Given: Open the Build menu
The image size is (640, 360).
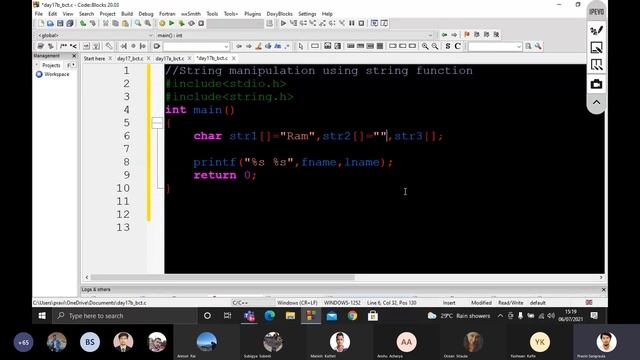Looking at the screenshot, I should pyautogui.click(x=127, y=14).
